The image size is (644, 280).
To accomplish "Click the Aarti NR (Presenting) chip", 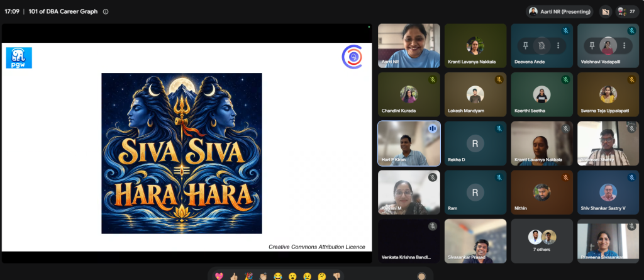I will (559, 12).
